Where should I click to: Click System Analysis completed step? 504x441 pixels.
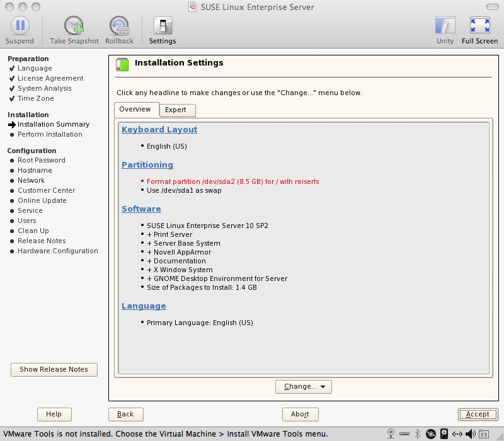(x=44, y=88)
